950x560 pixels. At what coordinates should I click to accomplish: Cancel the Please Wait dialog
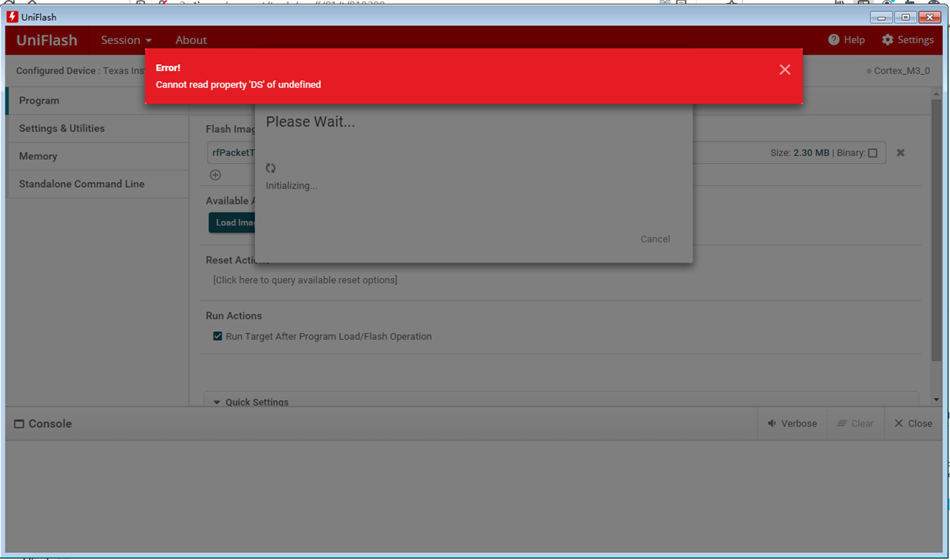pos(655,239)
